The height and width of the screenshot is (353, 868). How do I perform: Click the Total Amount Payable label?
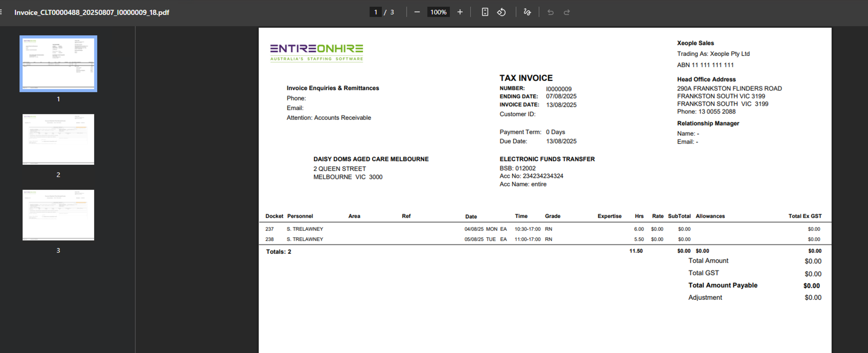[722, 285]
